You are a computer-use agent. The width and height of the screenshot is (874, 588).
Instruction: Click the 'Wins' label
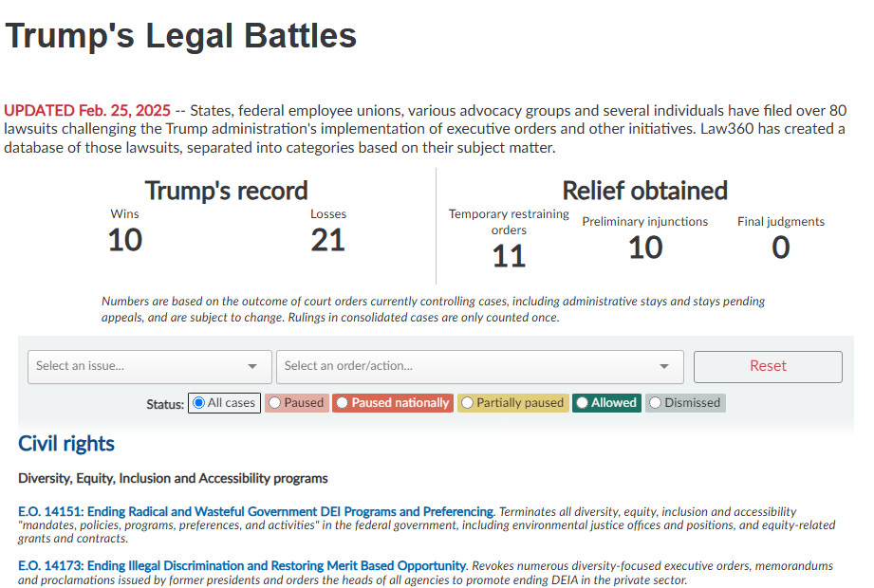(x=125, y=213)
